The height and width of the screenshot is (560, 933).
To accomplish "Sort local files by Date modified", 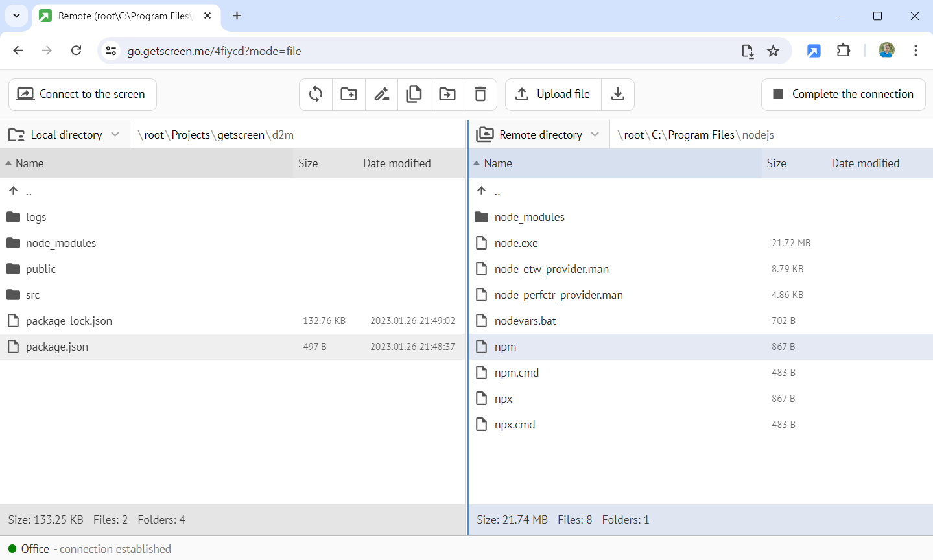I will pos(397,163).
